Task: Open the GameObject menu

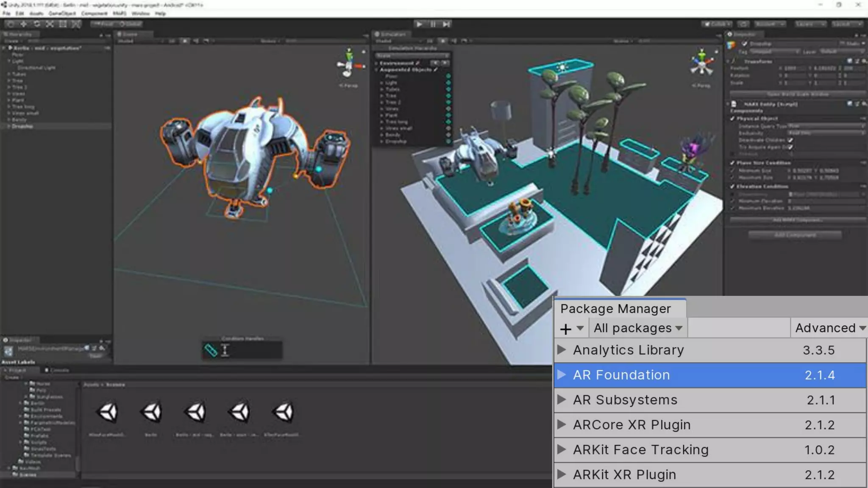Action: [62, 14]
